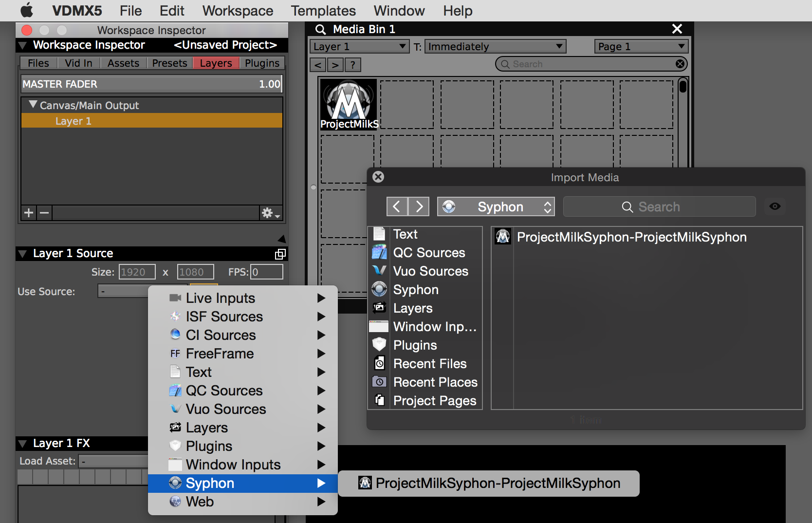Screen dimensions: 812x523
Task: Open QC Sources submenu in source menu
Action: pyautogui.click(x=242, y=391)
